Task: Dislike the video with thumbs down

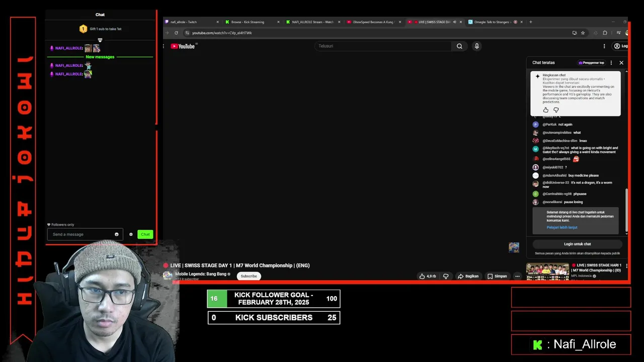Action: (x=446, y=276)
